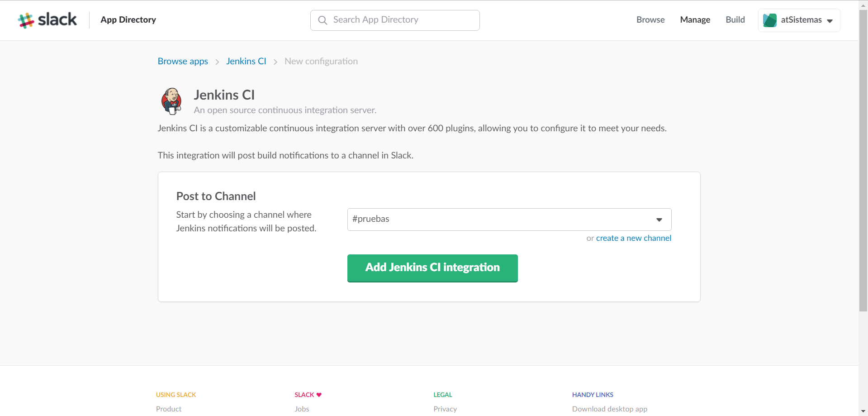Expand the #pruebas channel dropdown
868x416 pixels.
pos(509,220)
